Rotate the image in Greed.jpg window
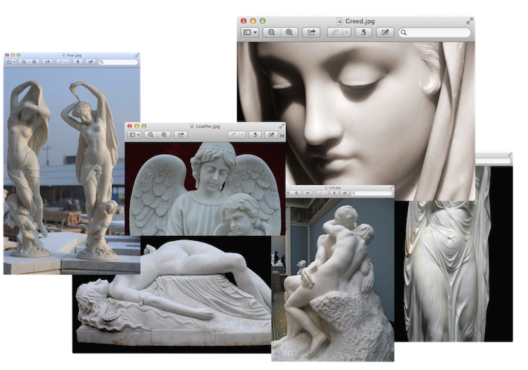Viewport: 528px width, 370px height. pos(363,32)
